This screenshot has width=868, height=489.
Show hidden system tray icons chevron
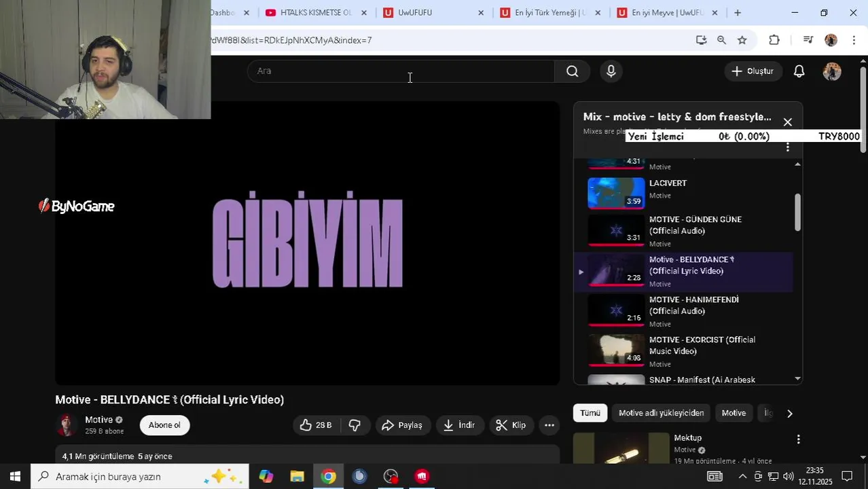pyautogui.click(x=742, y=476)
